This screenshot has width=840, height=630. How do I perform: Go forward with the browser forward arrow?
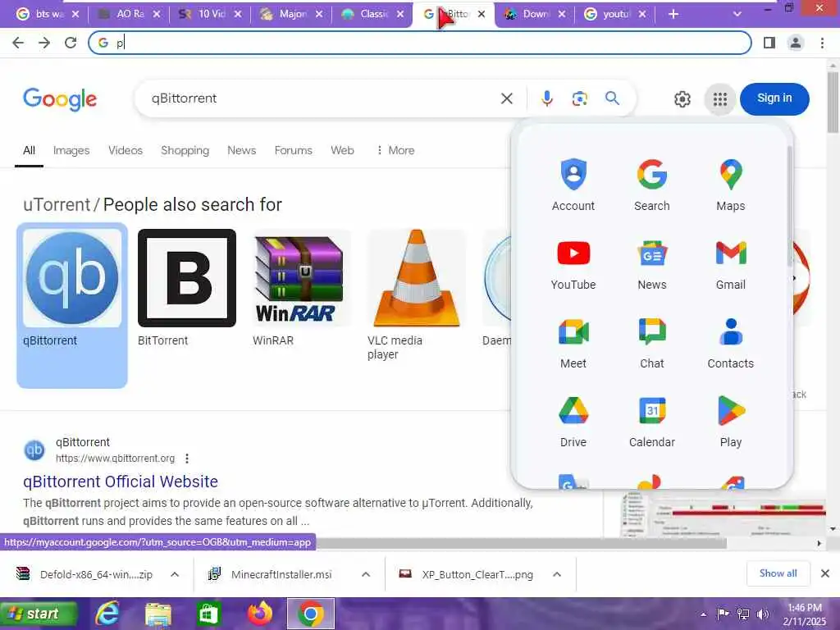pos(44,43)
